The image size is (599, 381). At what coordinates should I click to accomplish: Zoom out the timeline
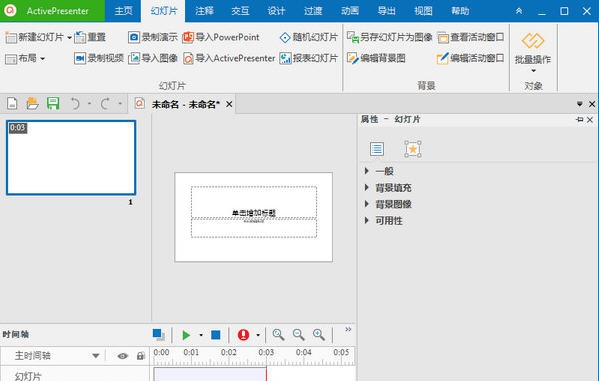click(299, 335)
